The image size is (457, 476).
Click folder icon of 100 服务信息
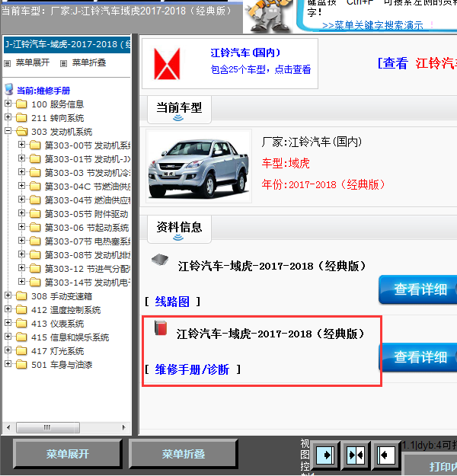(x=21, y=104)
